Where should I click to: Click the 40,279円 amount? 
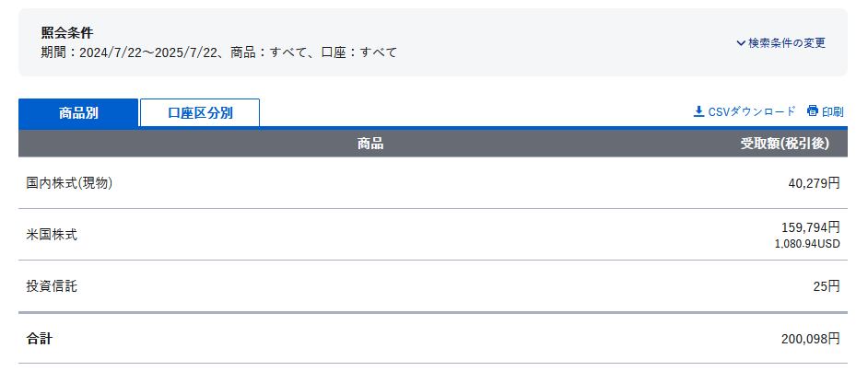click(x=814, y=183)
